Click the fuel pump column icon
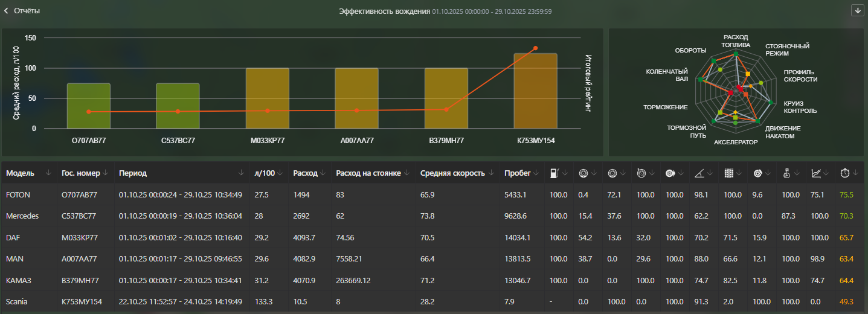Viewport: 868px width, 314px height. 554,173
